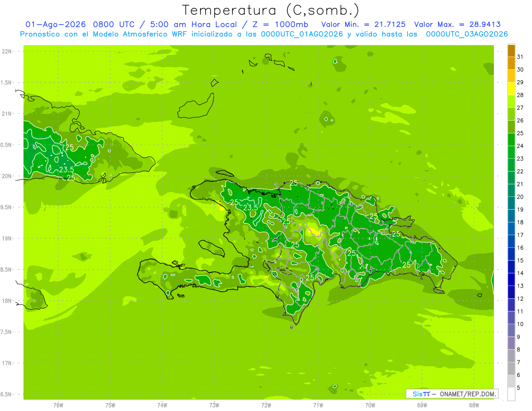Image resolution: width=532 pixels, height=411 pixels.
Task: Click the "6.5N" latitude axis label
Action: (6, 394)
